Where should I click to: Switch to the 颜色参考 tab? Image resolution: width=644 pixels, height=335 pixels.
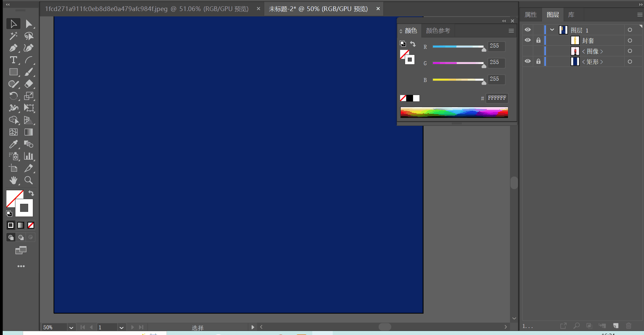click(x=438, y=31)
